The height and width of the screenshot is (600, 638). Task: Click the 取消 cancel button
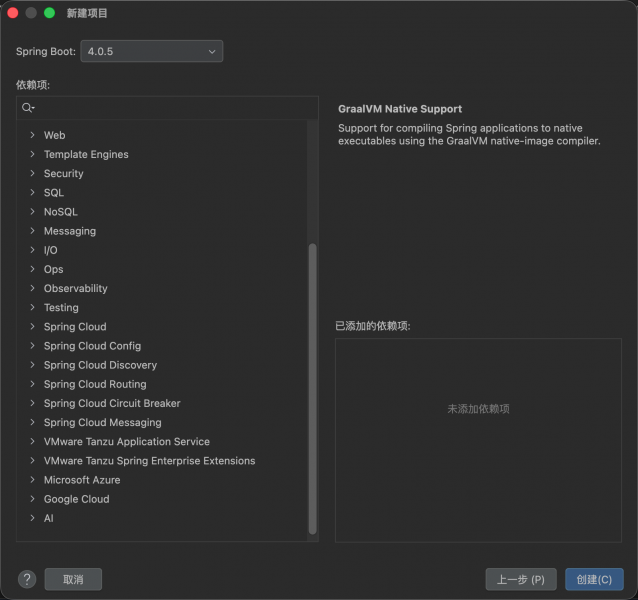[73, 579]
